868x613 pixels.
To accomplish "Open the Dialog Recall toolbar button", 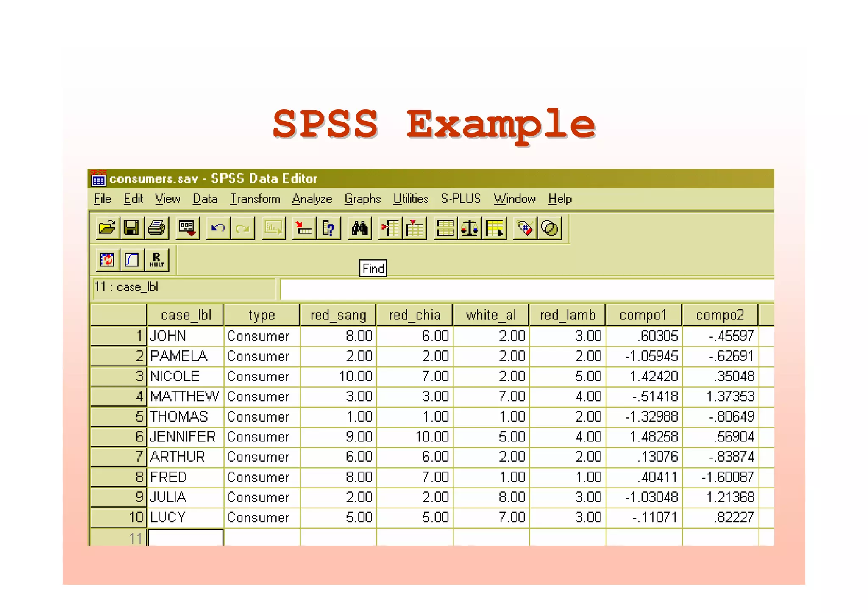I will tap(187, 228).
